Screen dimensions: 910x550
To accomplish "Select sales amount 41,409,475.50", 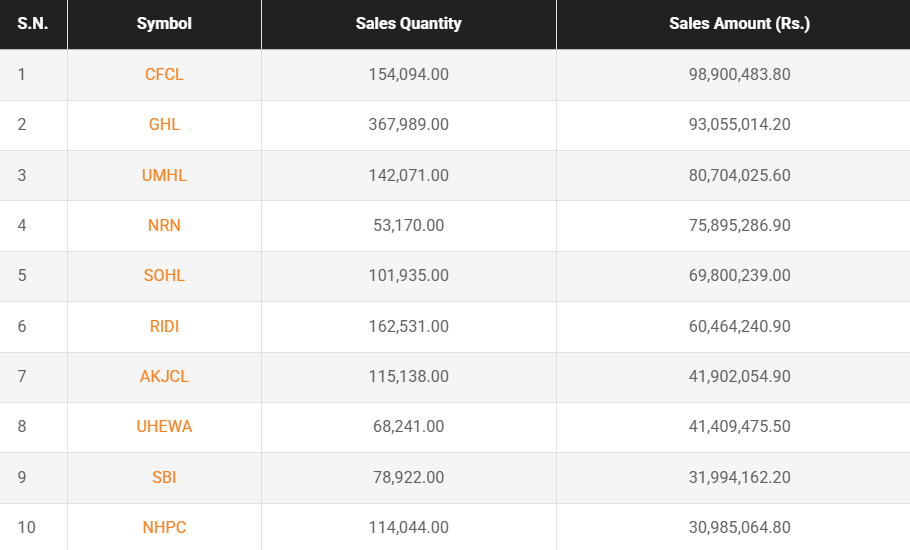I will [739, 426].
